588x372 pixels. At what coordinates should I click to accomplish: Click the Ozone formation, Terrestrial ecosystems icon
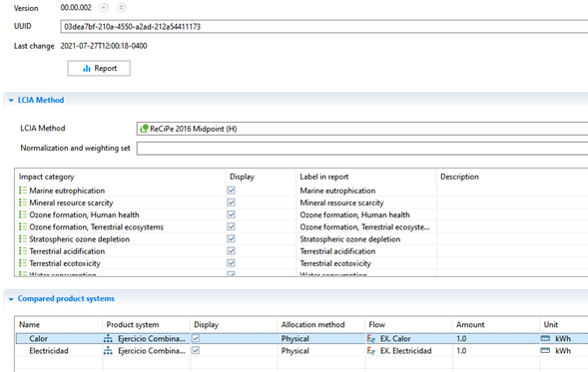[x=23, y=226]
